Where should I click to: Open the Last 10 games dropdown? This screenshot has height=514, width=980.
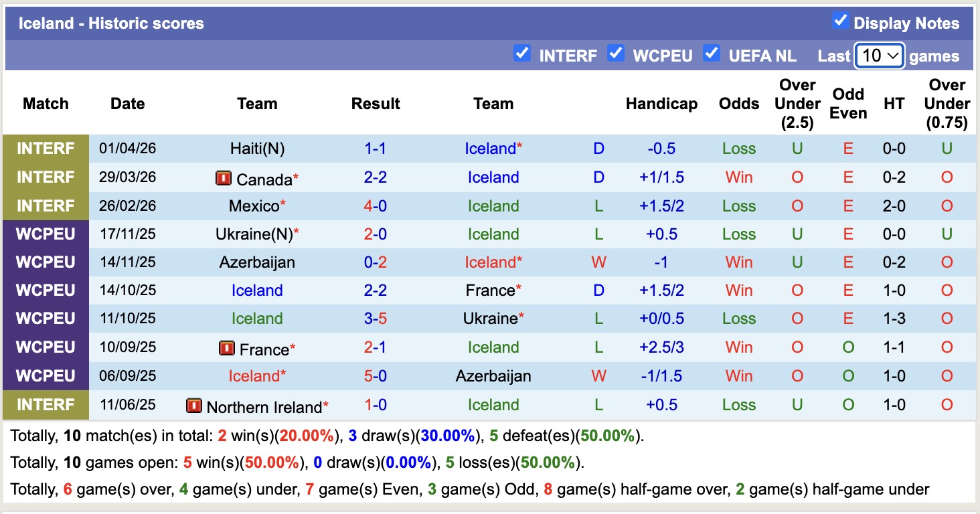point(880,56)
